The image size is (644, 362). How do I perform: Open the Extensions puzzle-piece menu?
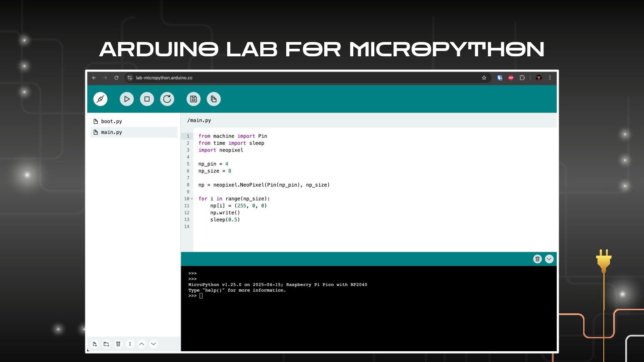(522, 78)
